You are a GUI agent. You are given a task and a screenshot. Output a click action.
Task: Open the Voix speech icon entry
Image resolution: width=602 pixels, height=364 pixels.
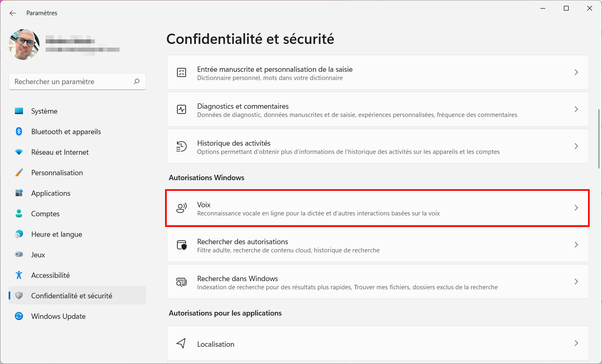click(x=182, y=208)
